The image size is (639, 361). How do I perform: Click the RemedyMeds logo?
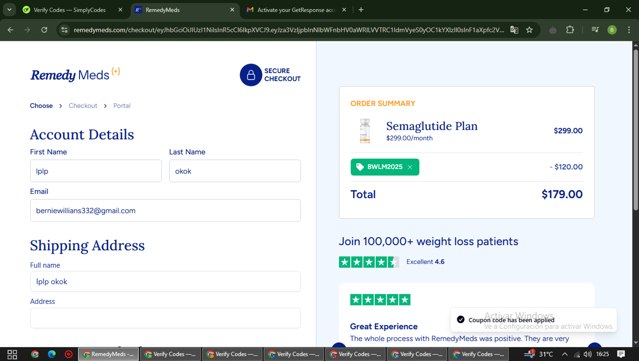(75, 75)
